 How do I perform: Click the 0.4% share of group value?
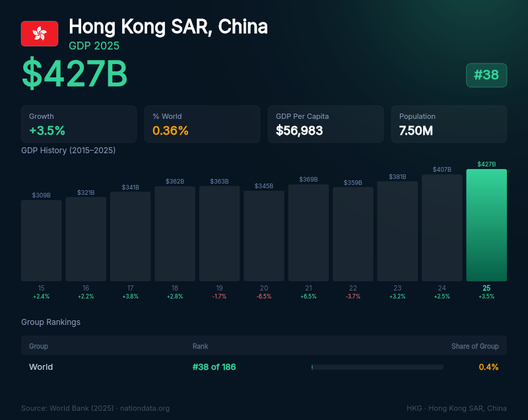pos(488,367)
